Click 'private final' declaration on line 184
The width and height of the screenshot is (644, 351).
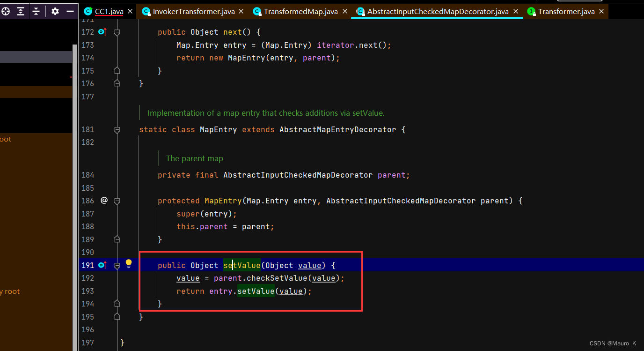(x=188, y=175)
